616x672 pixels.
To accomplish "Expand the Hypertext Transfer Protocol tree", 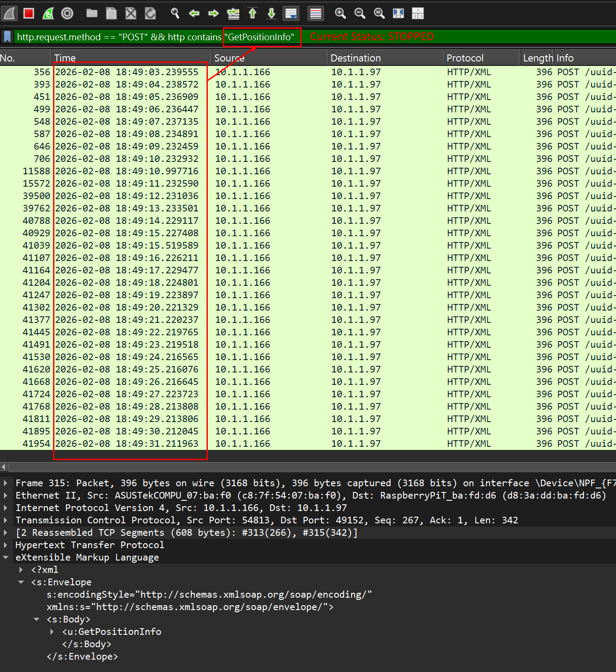I will [x=5, y=545].
